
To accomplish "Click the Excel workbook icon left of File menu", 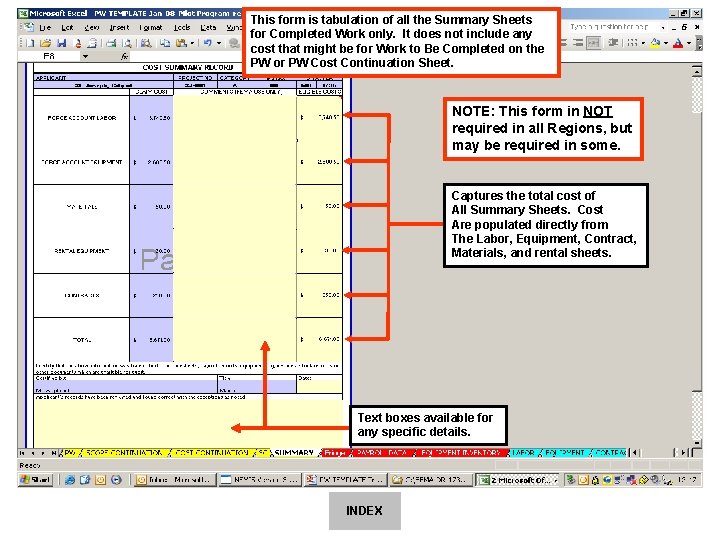I will [28, 28].
